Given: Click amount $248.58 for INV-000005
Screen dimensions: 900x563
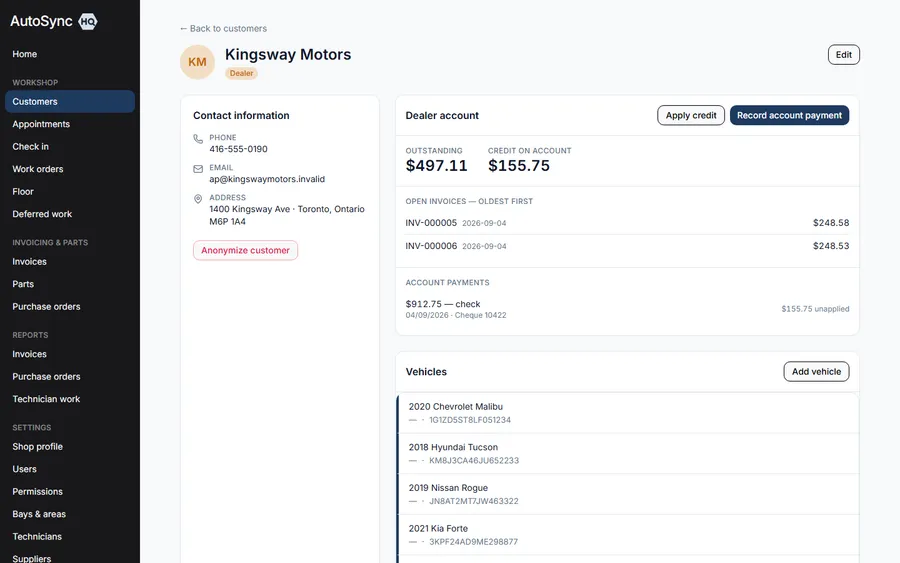Looking at the screenshot, I should [x=831, y=223].
